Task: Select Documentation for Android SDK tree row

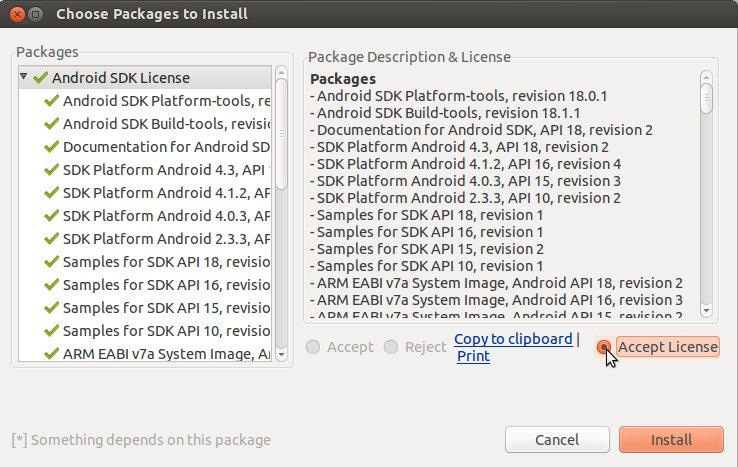Action: point(145,147)
